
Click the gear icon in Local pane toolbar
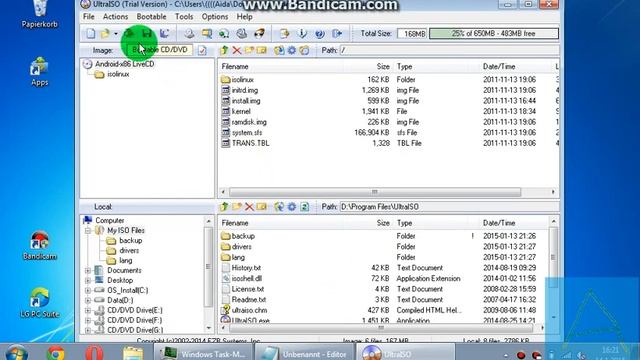tap(291, 207)
